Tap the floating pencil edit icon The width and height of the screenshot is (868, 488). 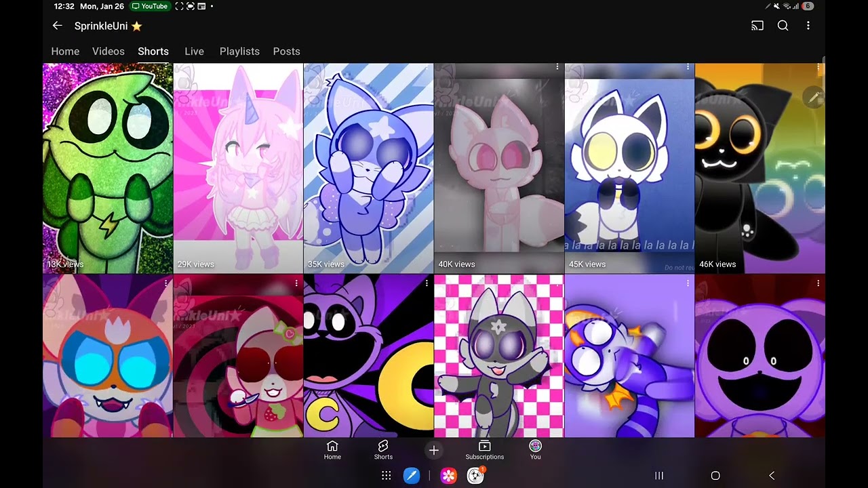point(814,98)
